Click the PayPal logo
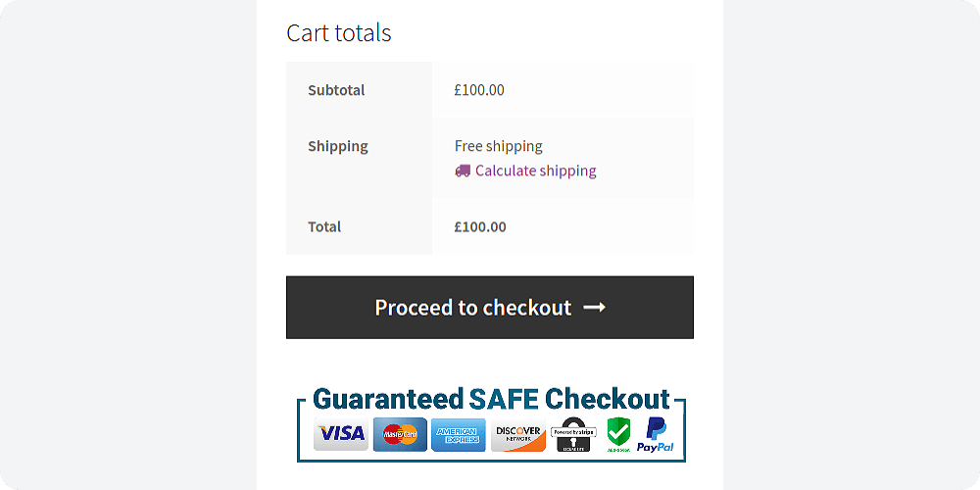Screen dimensions: 980x490 655,434
